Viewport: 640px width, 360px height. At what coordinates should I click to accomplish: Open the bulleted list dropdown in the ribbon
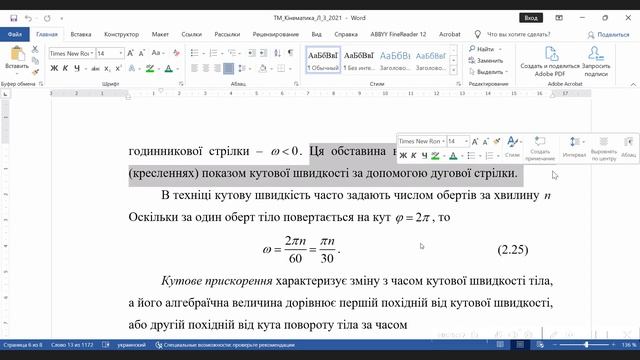(204, 53)
